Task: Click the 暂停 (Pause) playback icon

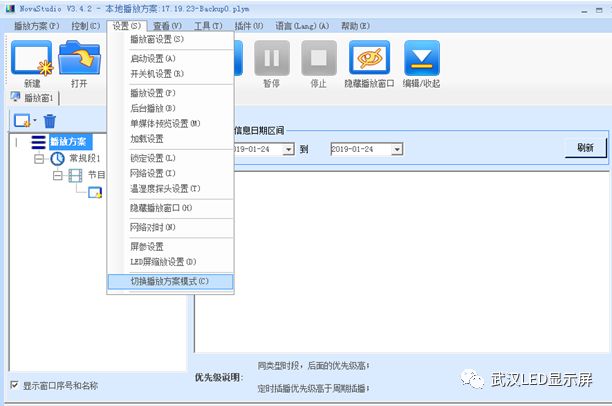Action: [x=272, y=58]
